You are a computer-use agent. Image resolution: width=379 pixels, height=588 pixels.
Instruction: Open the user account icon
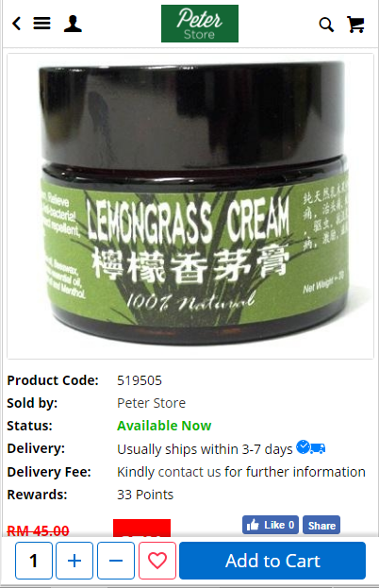pyautogui.click(x=73, y=24)
